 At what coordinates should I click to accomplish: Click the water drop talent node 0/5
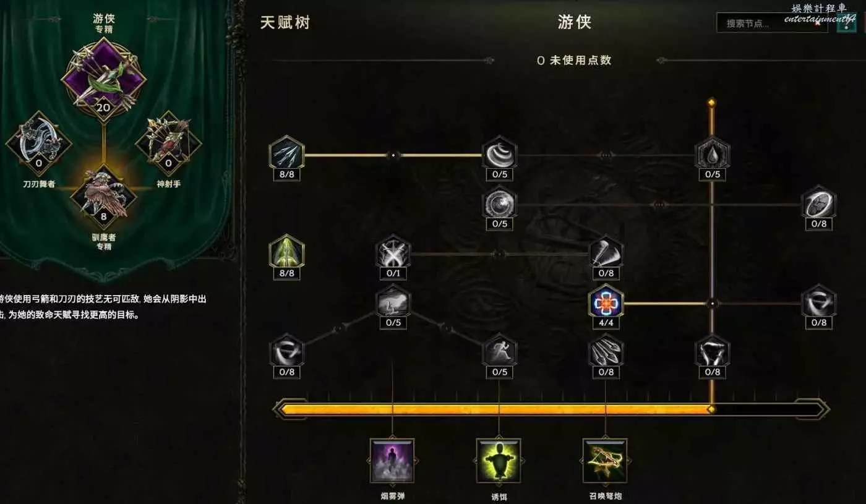(712, 153)
